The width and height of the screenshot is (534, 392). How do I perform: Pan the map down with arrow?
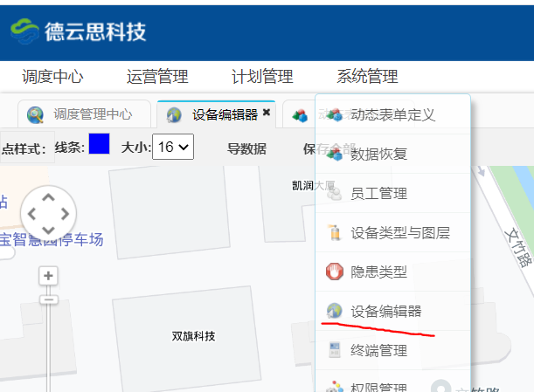(x=48, y=230)
